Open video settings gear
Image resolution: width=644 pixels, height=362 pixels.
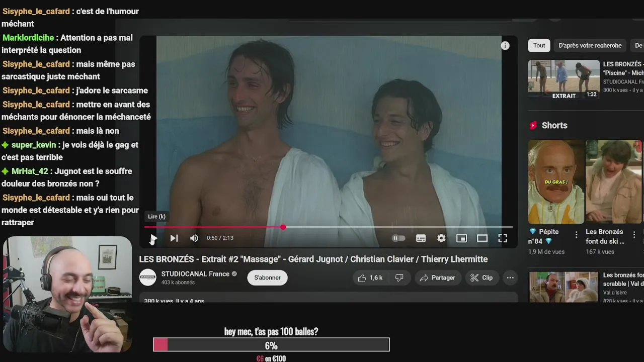point(441,238)
